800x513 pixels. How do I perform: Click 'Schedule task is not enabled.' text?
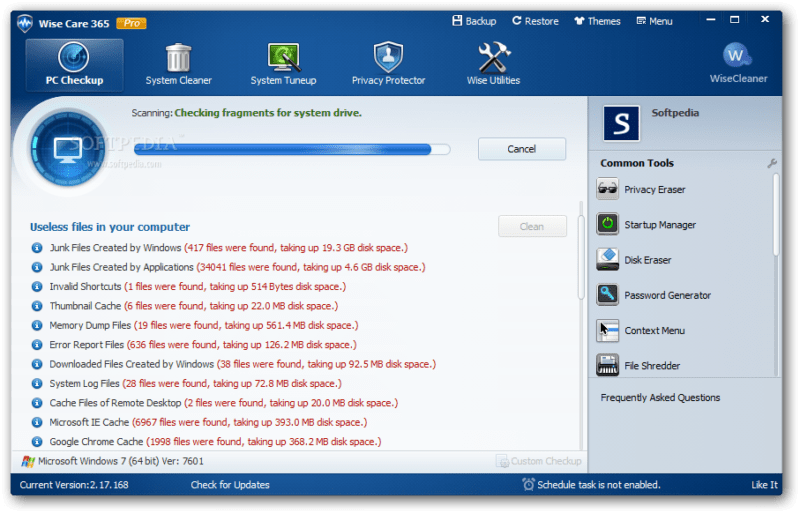[x=599, y=485]
